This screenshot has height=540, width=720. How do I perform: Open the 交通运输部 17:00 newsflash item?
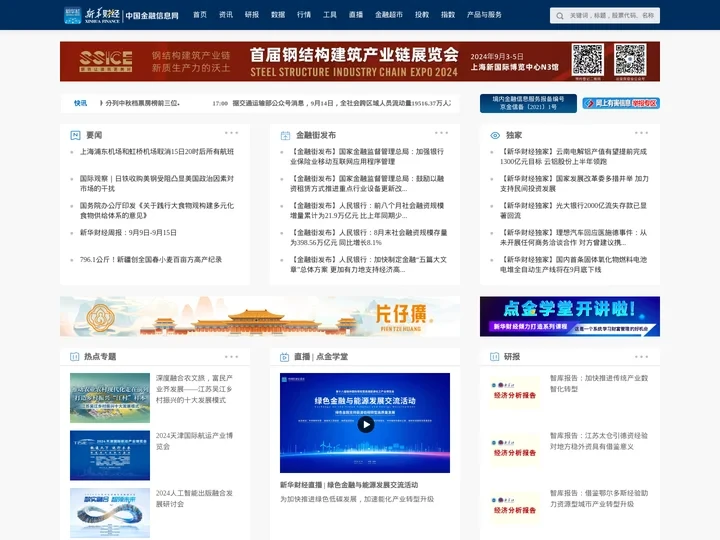[x=332, y=103]
